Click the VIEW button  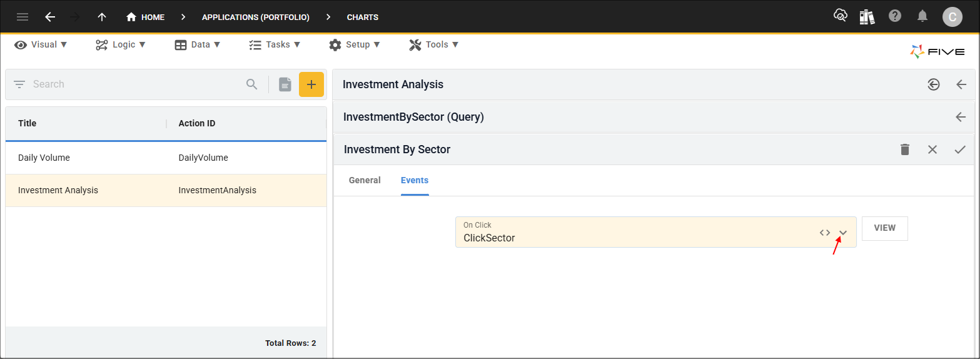(884, 228)
